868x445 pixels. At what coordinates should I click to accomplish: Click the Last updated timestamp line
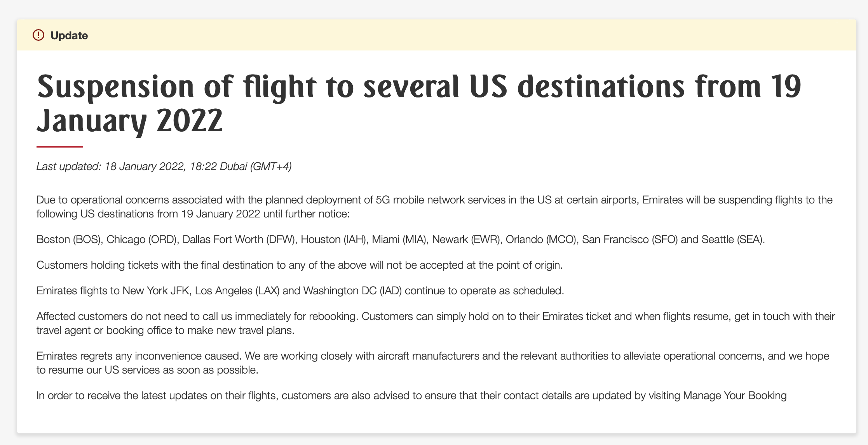click(x=164, y=167)
